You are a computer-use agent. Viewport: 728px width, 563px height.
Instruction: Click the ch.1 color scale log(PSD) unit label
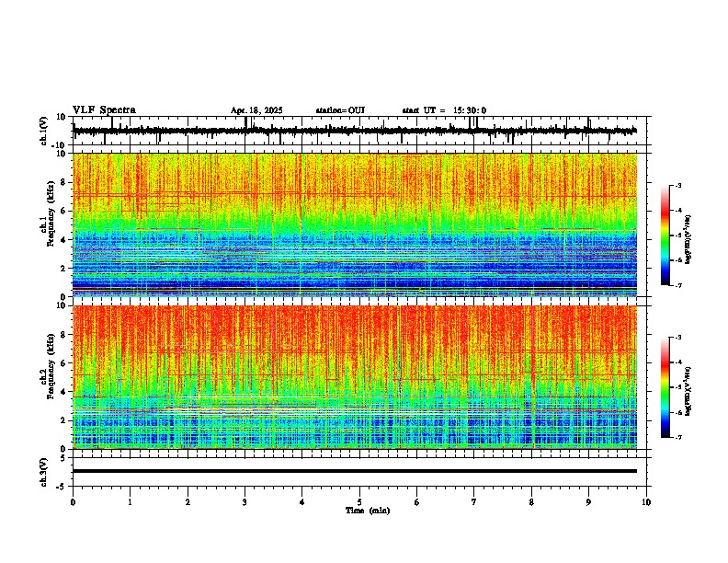click(688, 239)
